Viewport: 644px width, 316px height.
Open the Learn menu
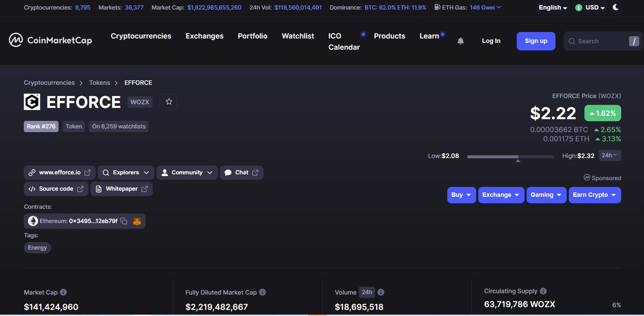point(429,36)
